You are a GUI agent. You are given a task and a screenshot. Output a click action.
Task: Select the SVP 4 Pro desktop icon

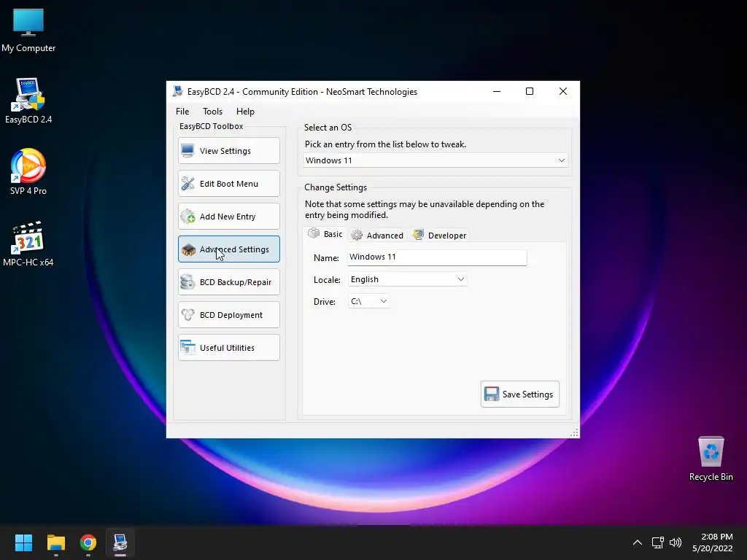click(x=28, y=172)
